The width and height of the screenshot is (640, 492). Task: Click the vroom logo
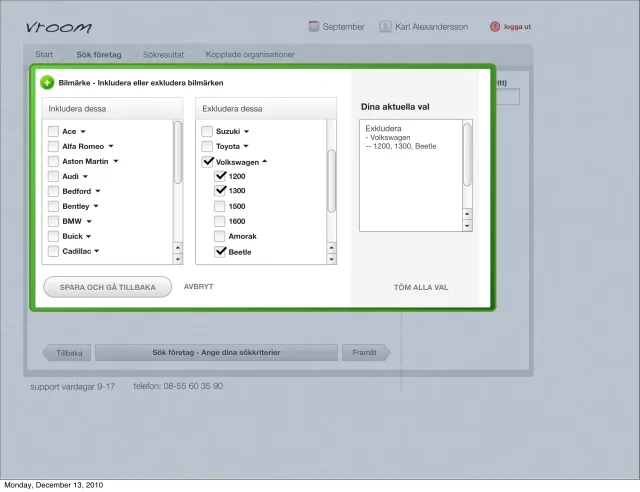click(x=59, y=27)
